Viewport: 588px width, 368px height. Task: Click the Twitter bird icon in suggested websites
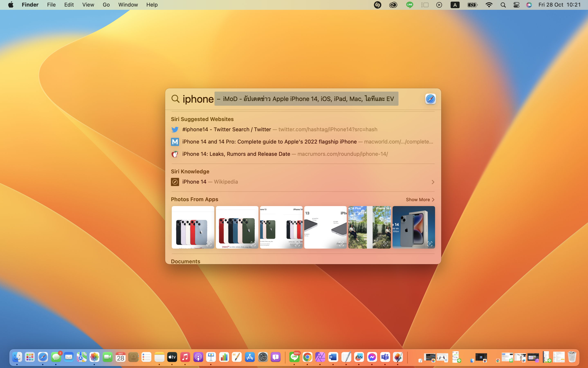175,129
